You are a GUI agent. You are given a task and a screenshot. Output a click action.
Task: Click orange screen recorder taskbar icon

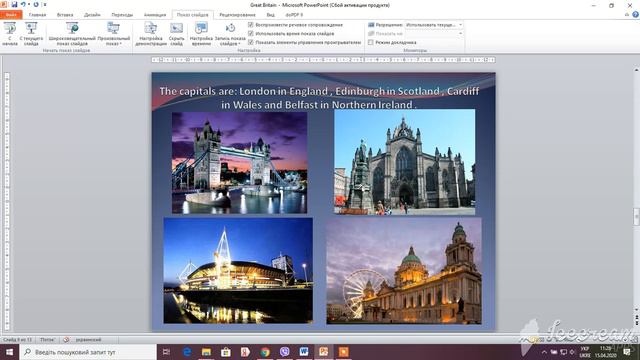pos(343,352)
